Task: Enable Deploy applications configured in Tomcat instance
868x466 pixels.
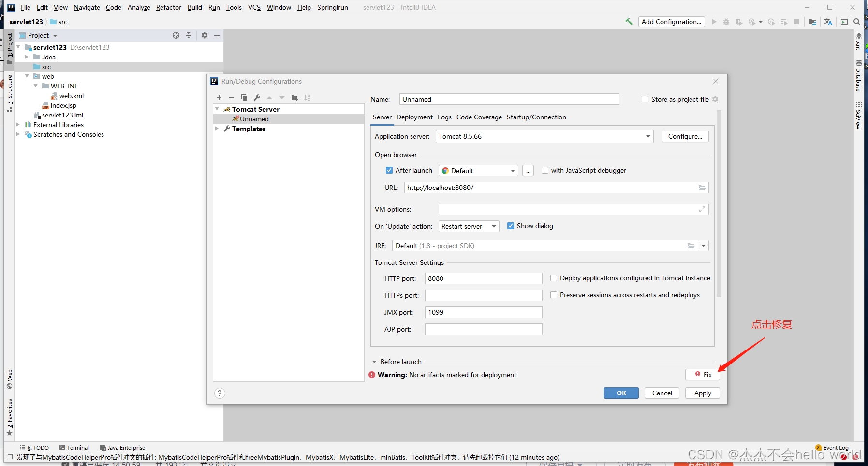Action: pos(554,278)
